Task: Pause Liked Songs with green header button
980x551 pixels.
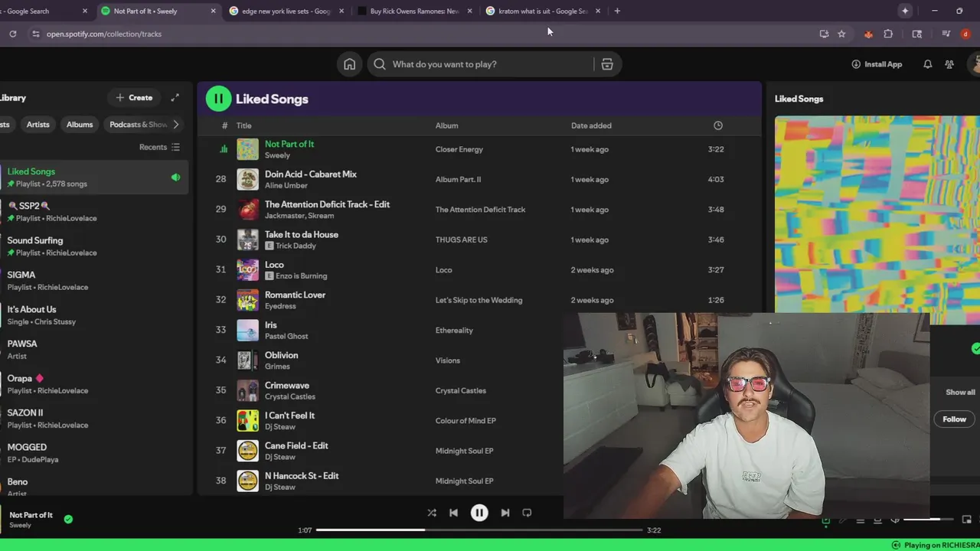Action: (218, 98)
